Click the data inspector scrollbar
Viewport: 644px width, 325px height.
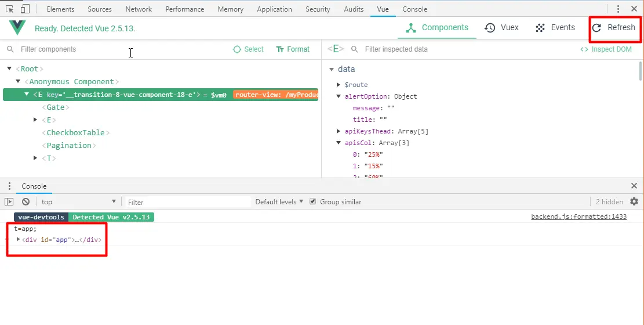[x=641, y=71]
